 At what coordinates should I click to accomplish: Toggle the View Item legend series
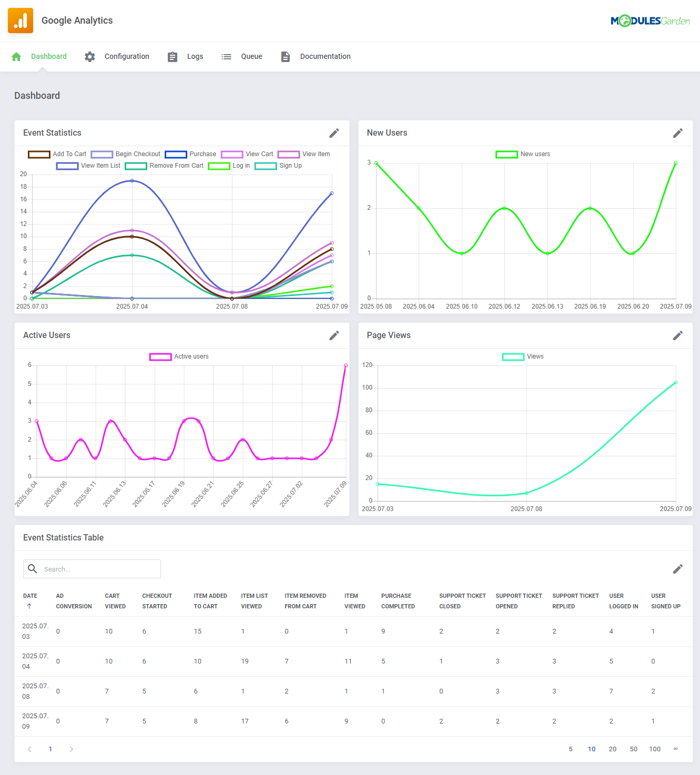tap(304, 154)
